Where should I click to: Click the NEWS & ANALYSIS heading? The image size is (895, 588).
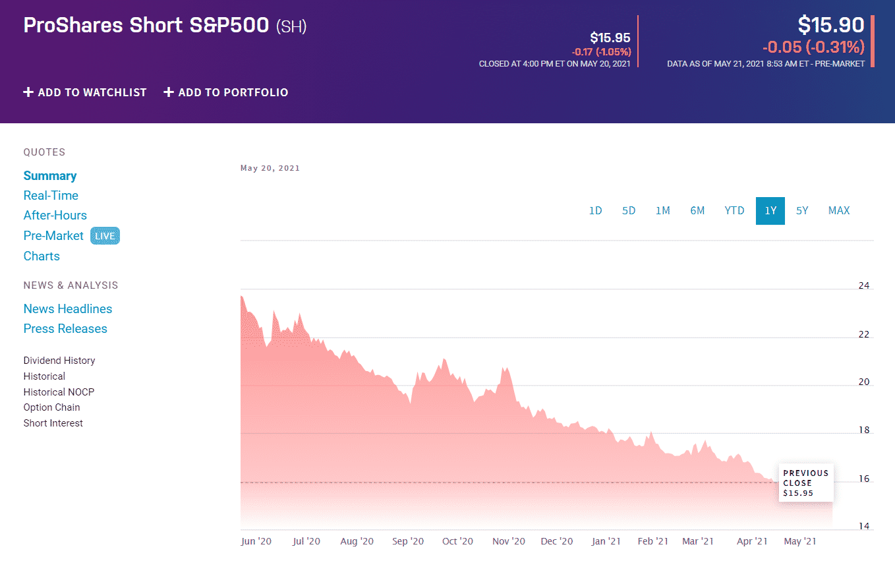(71, 285)
